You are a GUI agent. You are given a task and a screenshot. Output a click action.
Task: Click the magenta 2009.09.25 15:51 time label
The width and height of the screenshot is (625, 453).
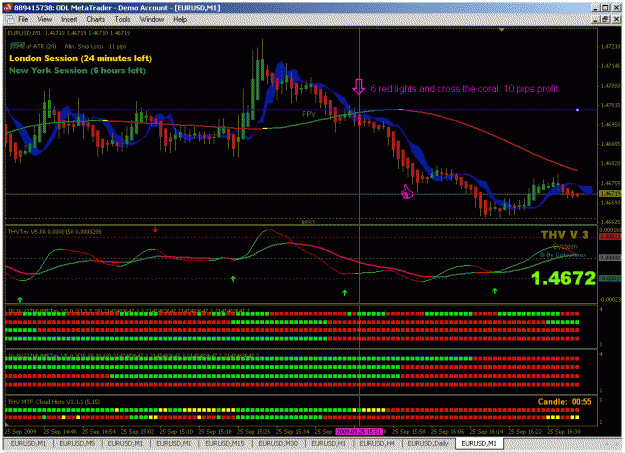[x=359, y=431]
